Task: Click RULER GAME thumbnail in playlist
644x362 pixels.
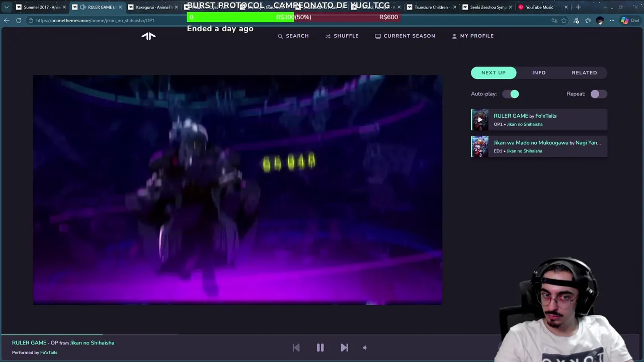Action: point(479,120)
